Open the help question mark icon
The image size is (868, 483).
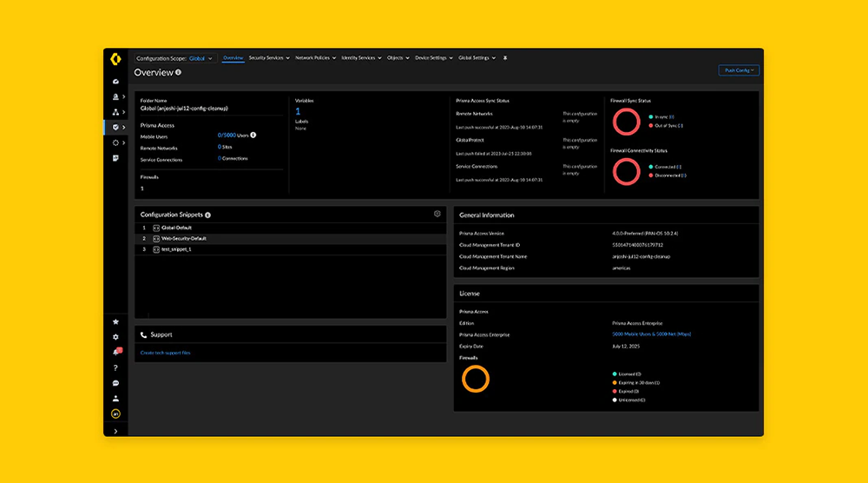(115, 367)
